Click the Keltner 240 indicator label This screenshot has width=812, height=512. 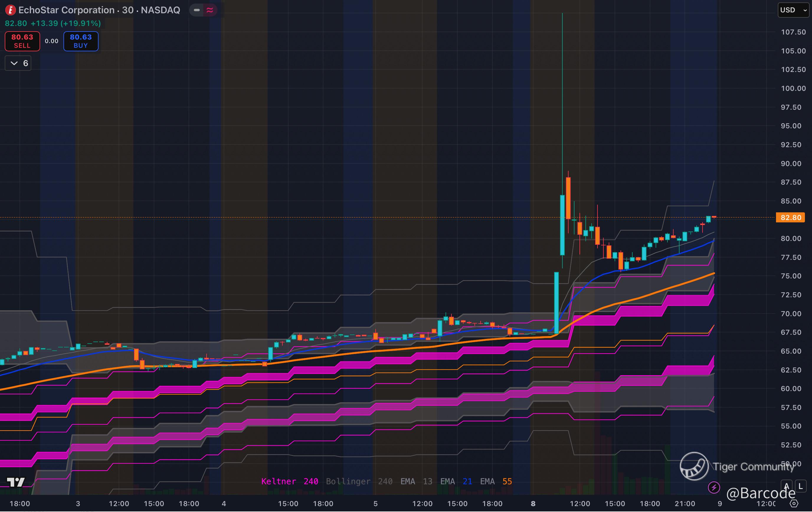pos(289,481)
